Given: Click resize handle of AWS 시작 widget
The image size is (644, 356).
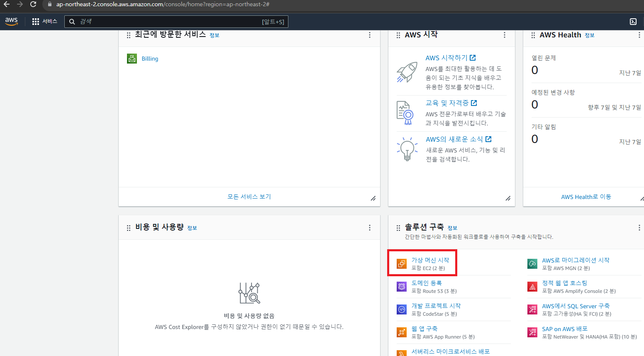Looking at the screenshot, I should tap(508, 198).
